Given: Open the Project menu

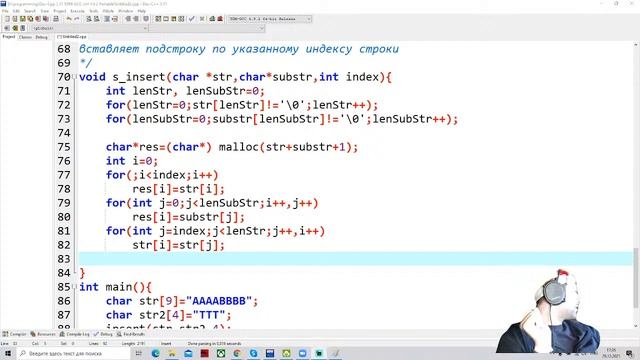Looking at the screenshot, I should (60, 11).
